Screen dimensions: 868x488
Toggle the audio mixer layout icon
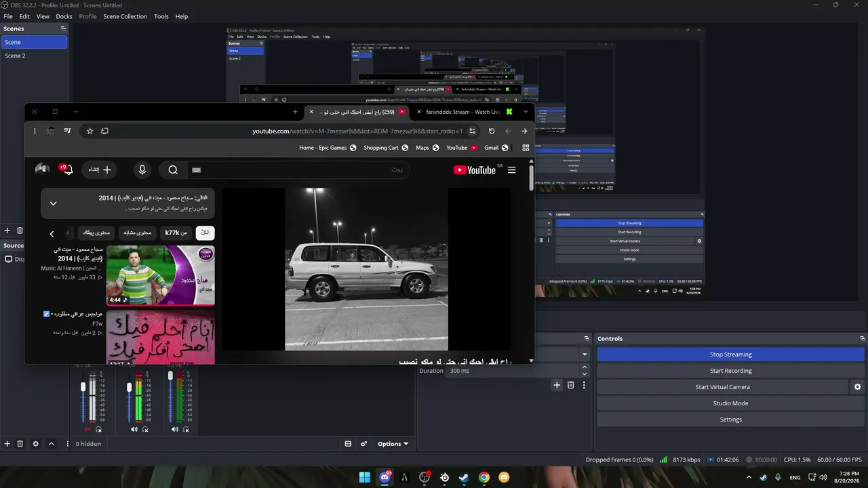coord(348,444)
